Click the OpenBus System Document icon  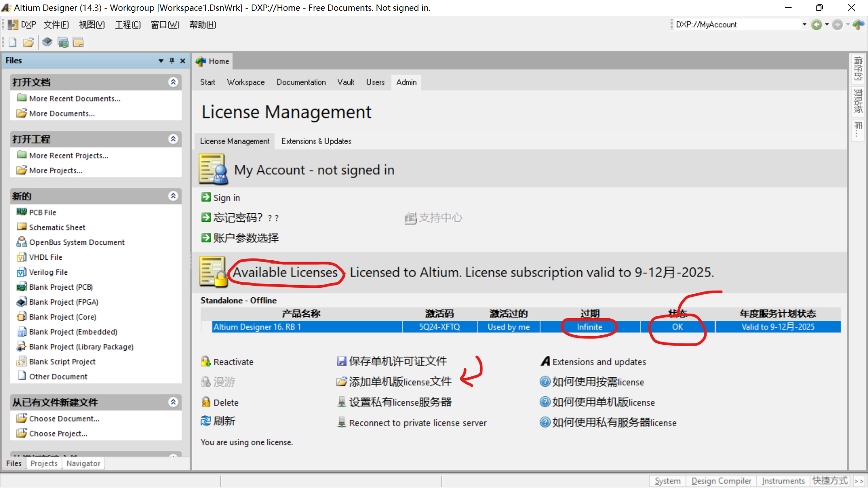(22, 242)
